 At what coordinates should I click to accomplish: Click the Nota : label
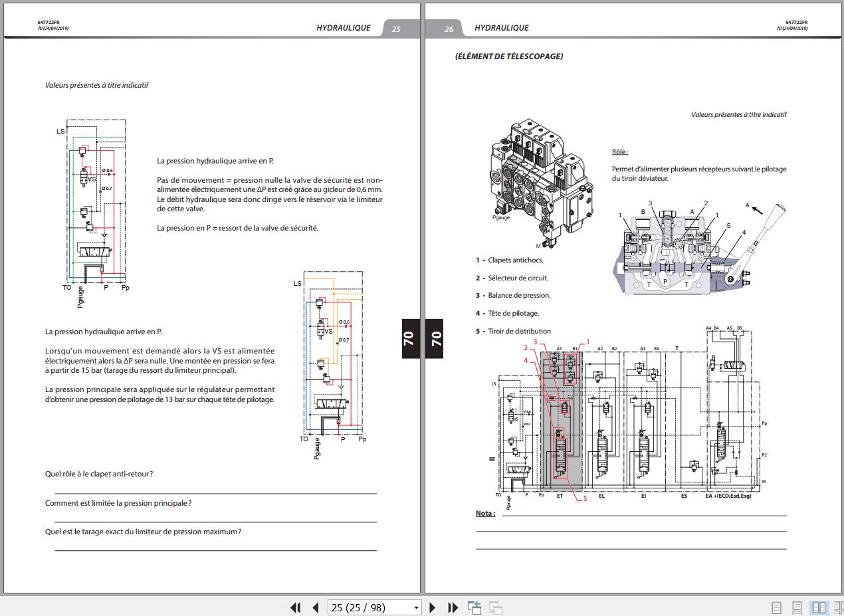pyautogui.click(x=485, y=513)
